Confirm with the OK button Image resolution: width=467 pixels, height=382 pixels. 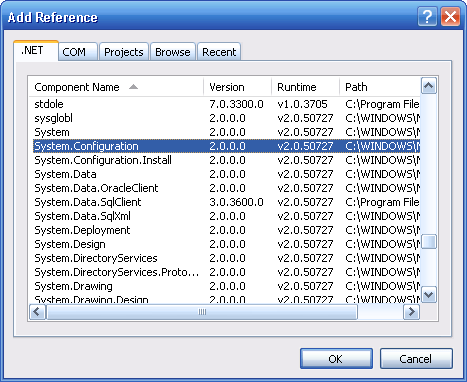[336, 359]
